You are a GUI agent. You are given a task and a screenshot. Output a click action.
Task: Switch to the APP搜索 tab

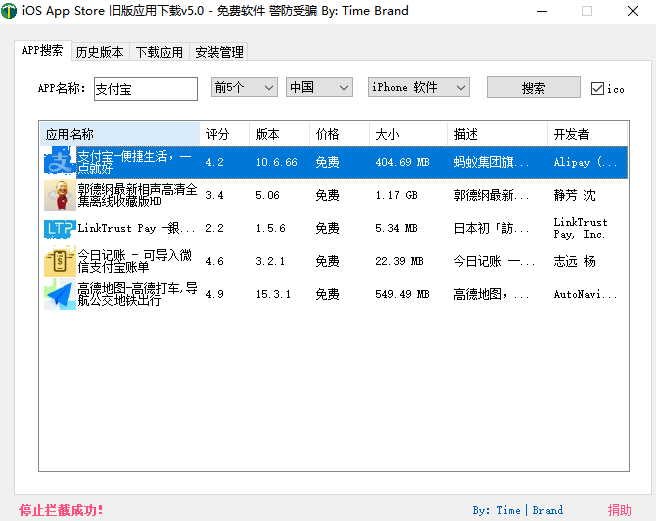43,51
